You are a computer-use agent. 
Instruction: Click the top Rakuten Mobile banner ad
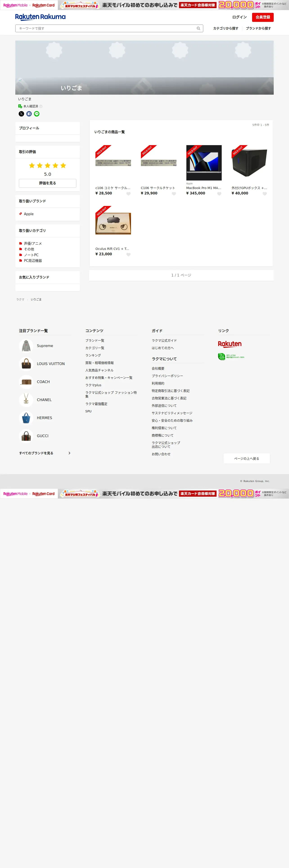pyautogui.click(x=144, y=5)
